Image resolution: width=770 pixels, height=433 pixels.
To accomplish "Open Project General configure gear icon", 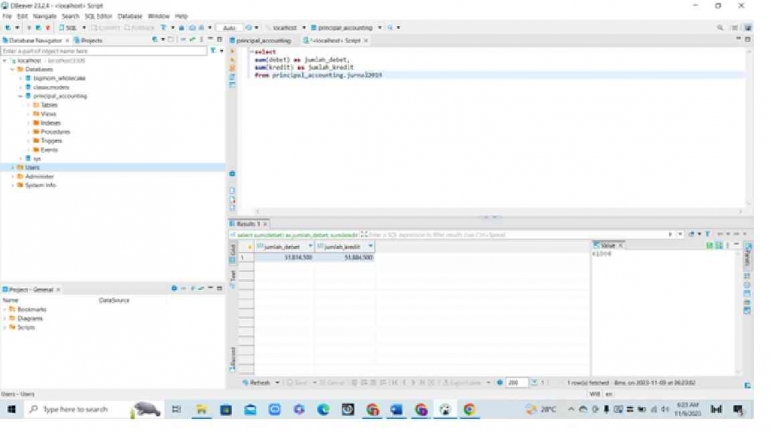I will point(174,289).
